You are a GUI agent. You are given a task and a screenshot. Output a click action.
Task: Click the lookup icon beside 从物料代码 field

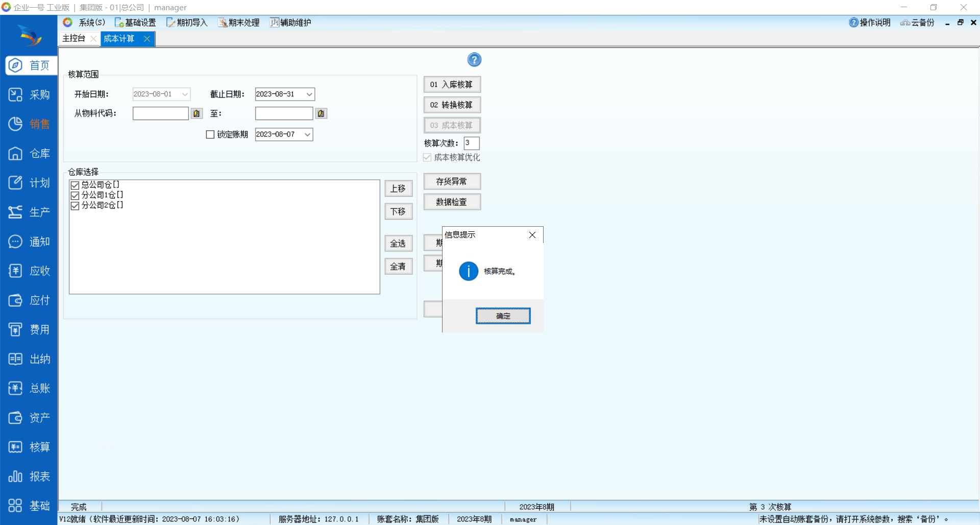(x=197, y=113)
